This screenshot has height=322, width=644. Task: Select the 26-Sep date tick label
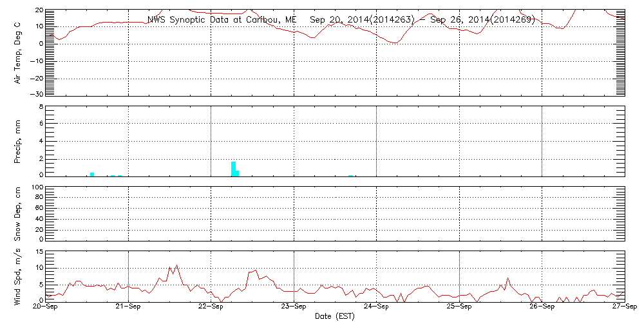pos(542,307)
